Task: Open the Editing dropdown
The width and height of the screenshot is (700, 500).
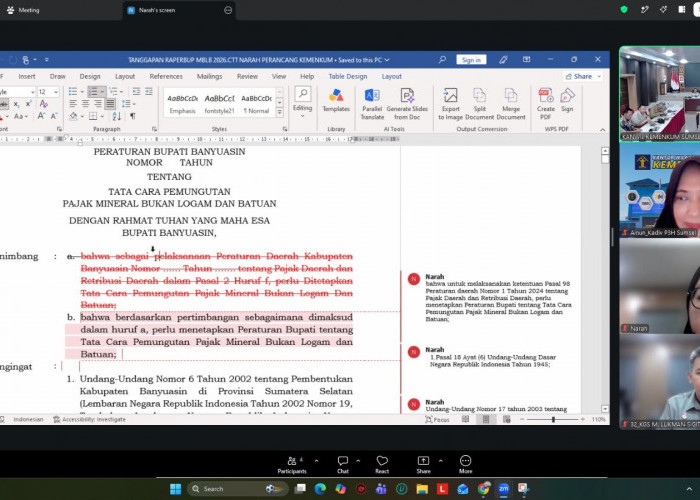Action: tap(302, 104)
